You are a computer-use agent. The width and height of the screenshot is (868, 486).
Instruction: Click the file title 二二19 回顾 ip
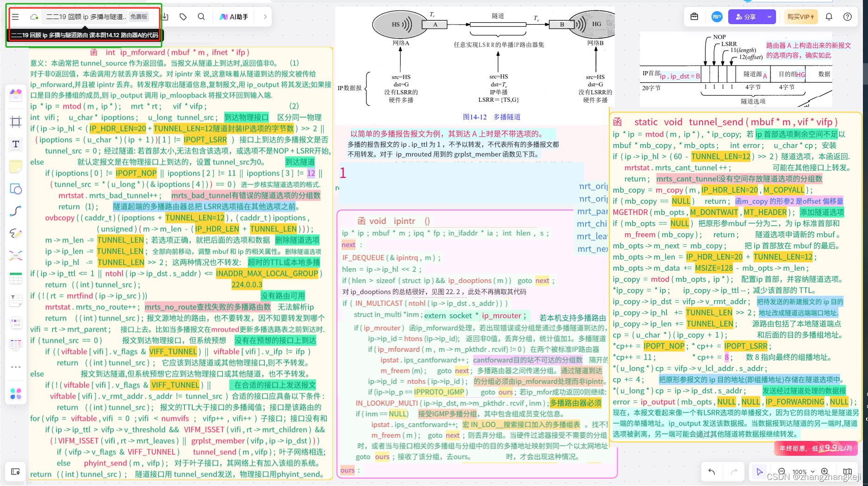pos(86,17)
